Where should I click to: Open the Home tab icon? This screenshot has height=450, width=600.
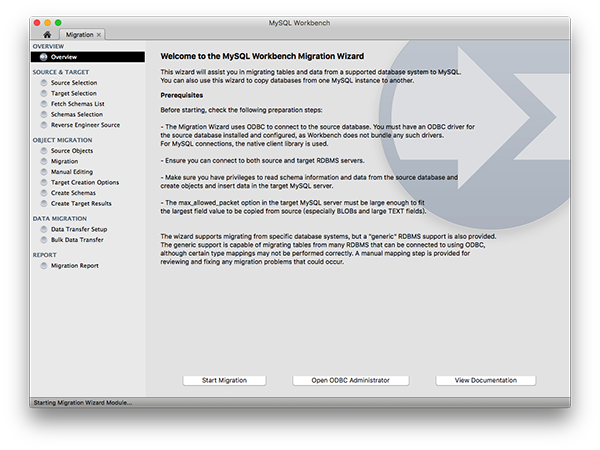tap(47, 34)
